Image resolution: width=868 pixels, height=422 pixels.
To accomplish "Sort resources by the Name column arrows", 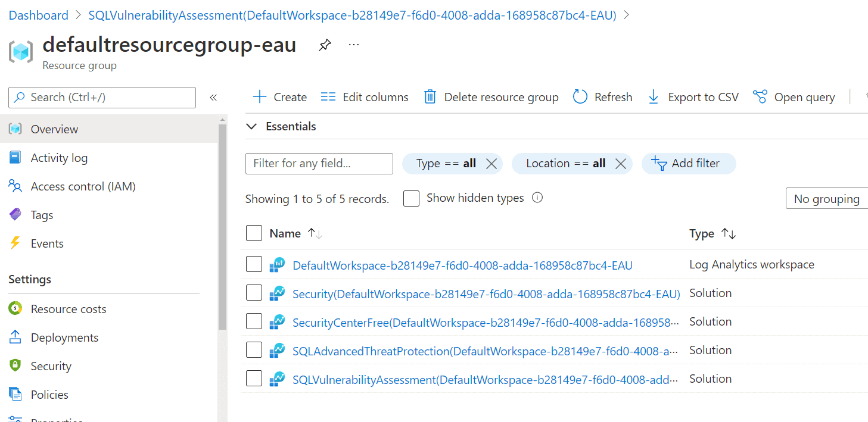I will (315, 234).
